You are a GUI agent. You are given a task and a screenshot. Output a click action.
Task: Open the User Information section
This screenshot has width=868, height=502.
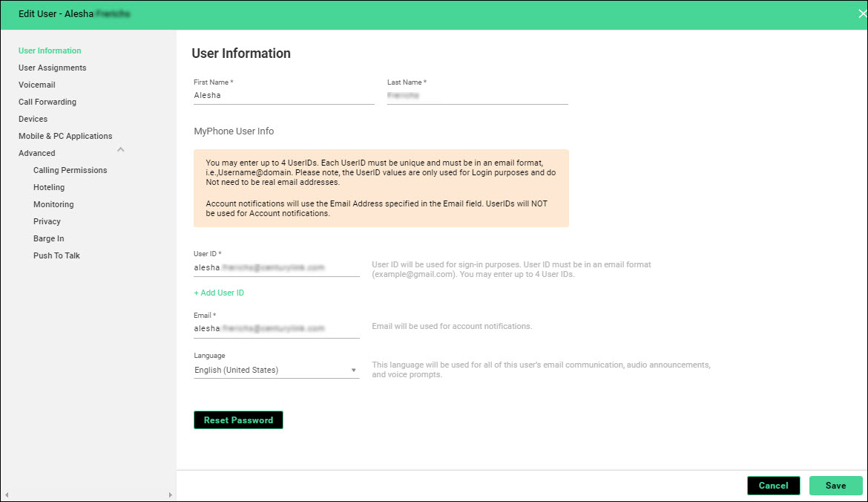50,50
